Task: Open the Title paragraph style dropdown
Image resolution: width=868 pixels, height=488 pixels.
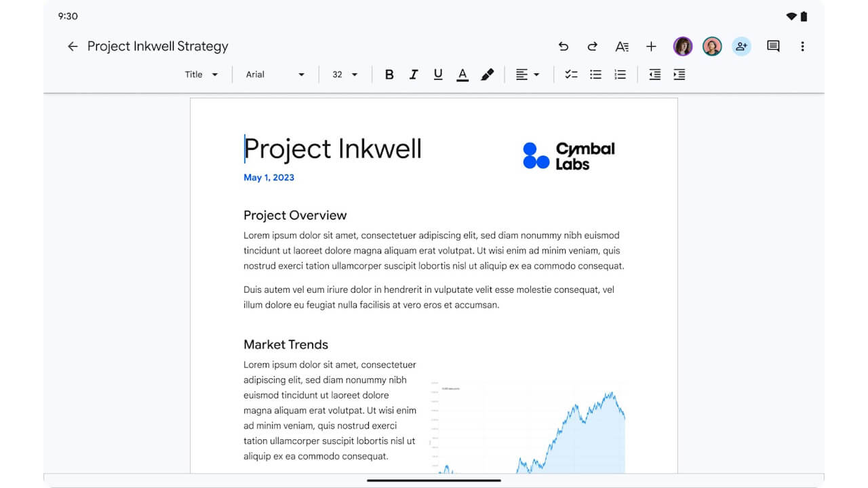Action: pyautogui.click(x=201, y=75)
